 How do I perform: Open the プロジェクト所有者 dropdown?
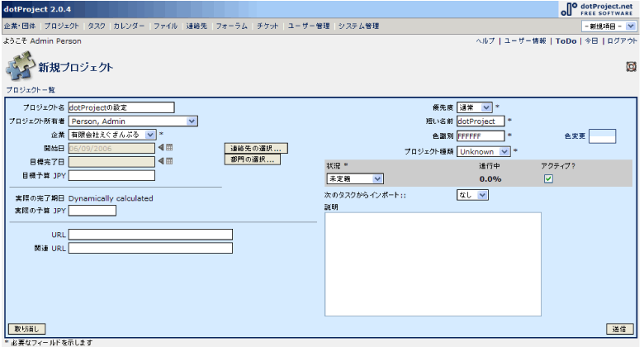pos(133,121)
